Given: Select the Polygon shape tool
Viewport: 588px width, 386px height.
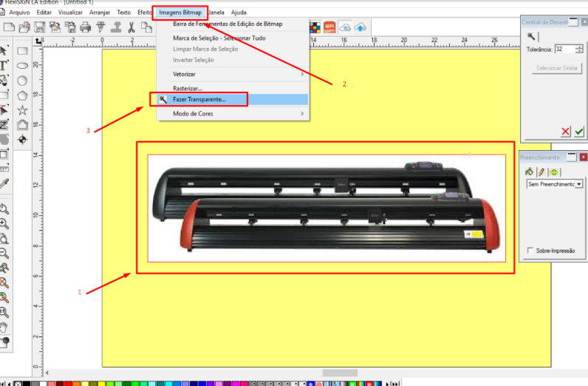Looking at the screenshot, I should pyautogui.click(x=22, y=95).
